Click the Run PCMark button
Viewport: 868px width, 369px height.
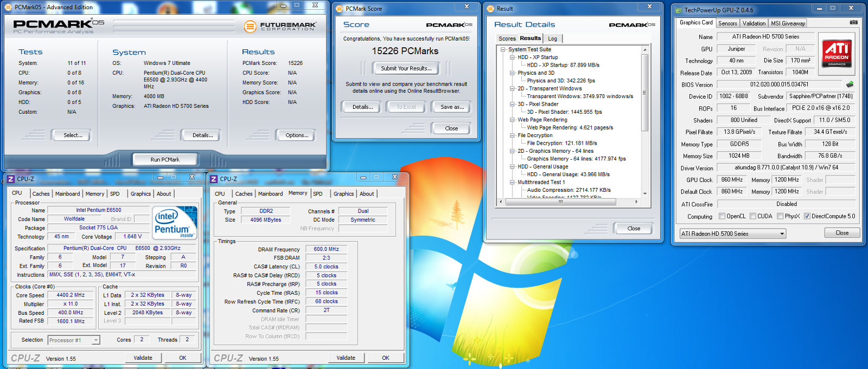tap(165, 159)
